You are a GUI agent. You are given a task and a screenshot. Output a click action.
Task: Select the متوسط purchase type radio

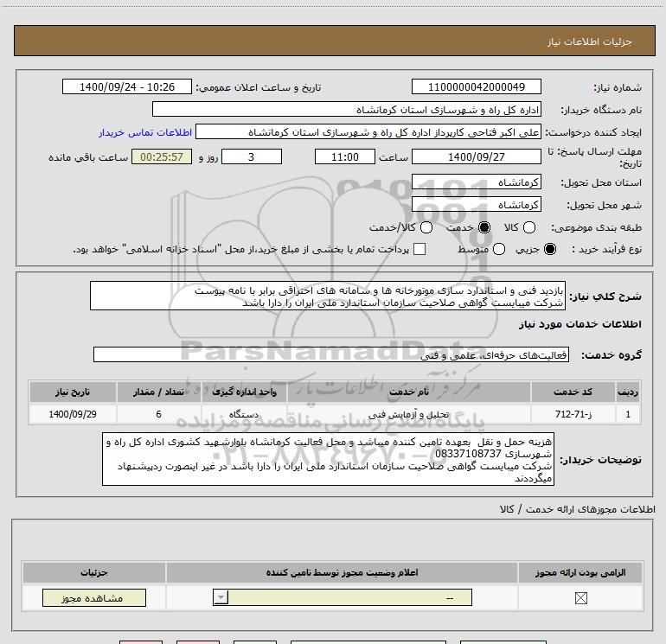coord(499,249)
